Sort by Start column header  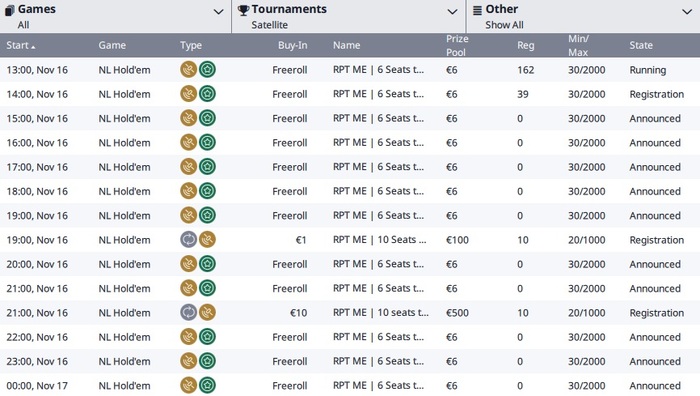[x=21, y=45]
